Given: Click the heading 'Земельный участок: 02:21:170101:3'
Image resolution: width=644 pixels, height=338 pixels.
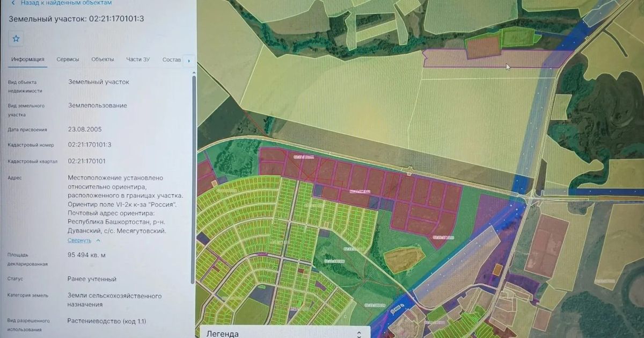Looking at the screenshot, I should 76,19.
